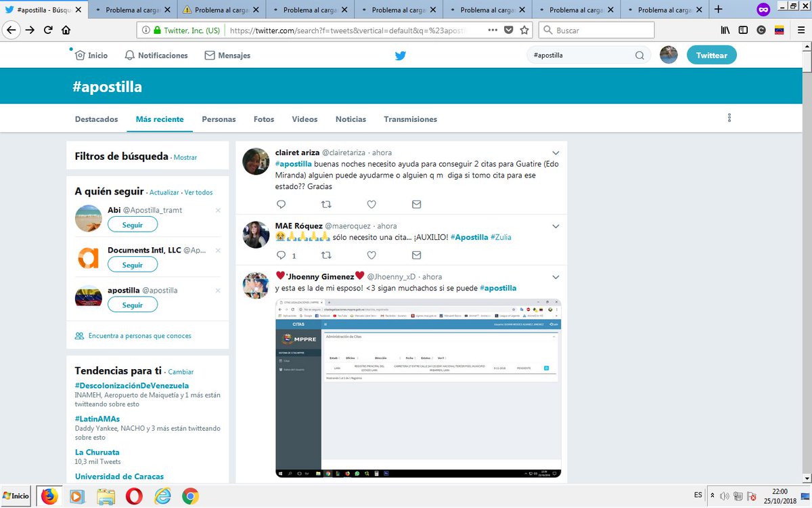The image size is (812, 508).
Task: Click Ver todos in A quién seguir
Action: [198, 192]
